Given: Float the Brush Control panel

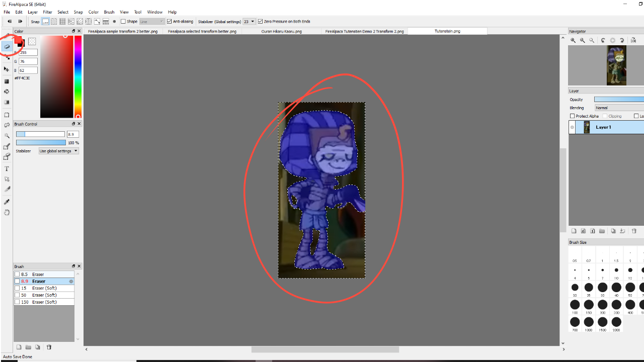Looking at the screenshot, I should click(x=73, y=124).
